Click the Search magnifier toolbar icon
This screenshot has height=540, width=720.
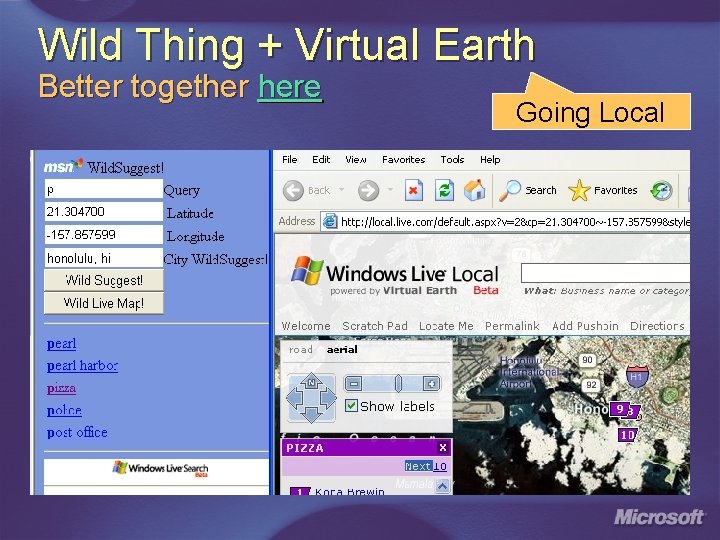click(x=510, y=190)
